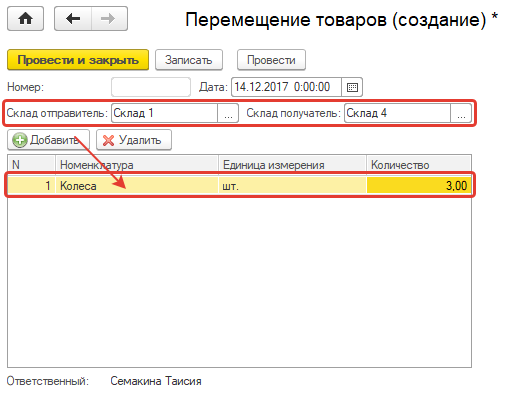
Task: Remove the row with Удалить
Action: click(x=134, y=140)
